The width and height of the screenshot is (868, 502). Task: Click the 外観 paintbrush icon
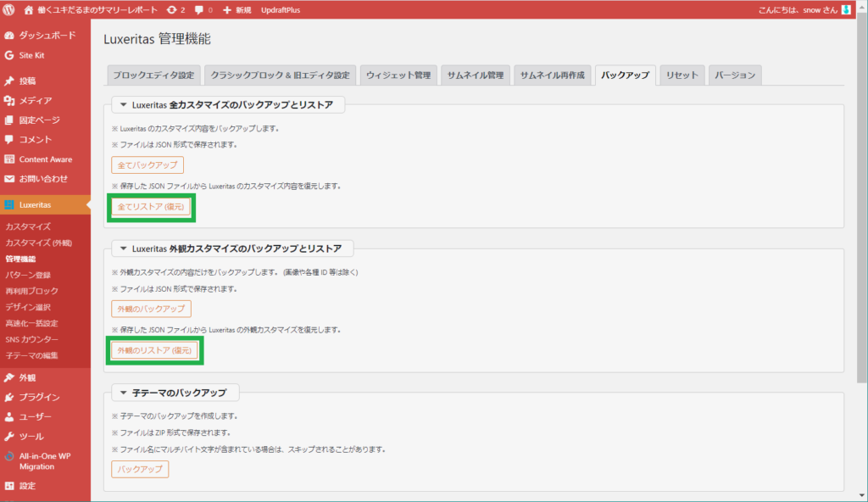coord(8,378)
